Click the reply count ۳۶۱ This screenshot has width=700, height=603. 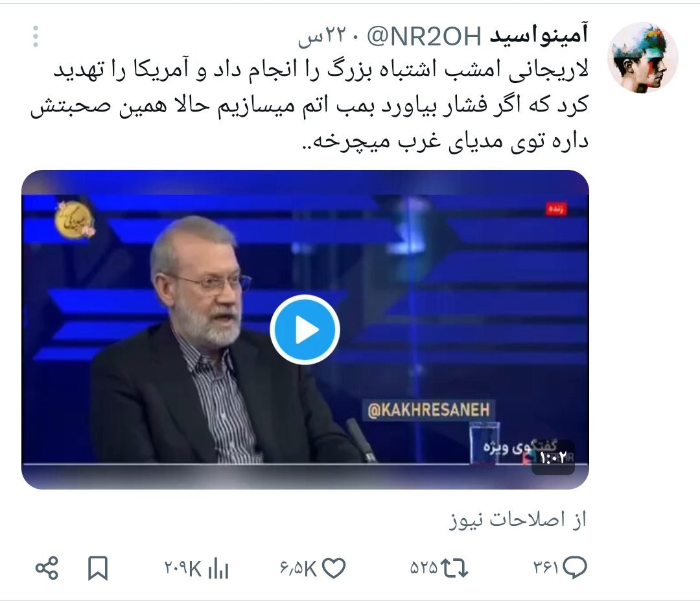pos(546,568)
